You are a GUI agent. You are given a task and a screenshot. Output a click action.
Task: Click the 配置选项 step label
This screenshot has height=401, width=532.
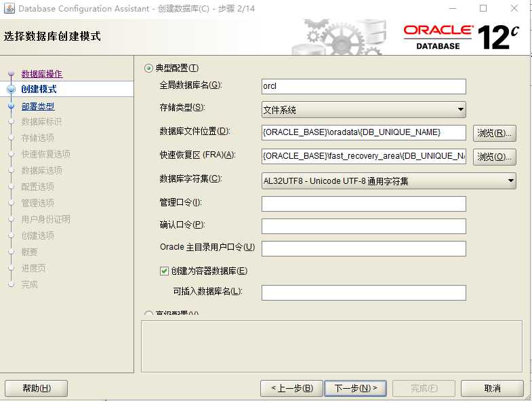tap(38, 187)
